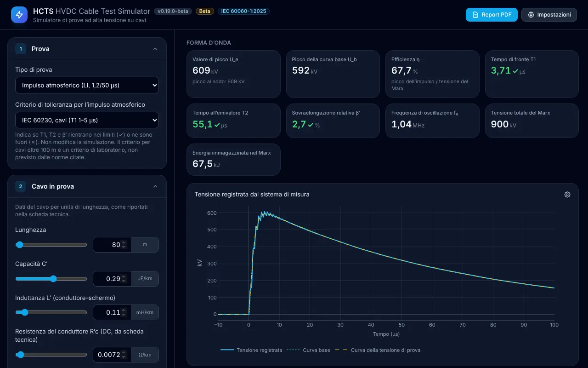The width and height of the screenshot is (588, 368).
Task: Click the Tempo di fronte T1 value 3,71
Action: click(x=501, y=70)
